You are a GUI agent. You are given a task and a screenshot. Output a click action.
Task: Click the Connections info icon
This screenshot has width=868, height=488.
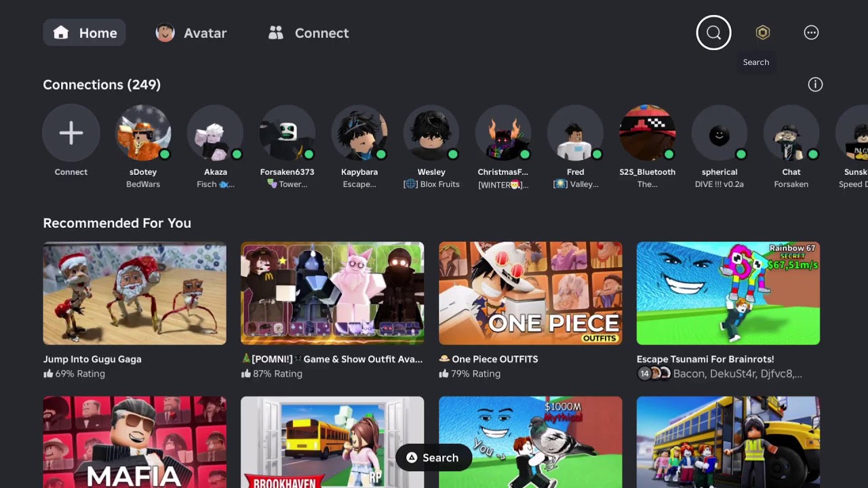[x=815, y=85]
